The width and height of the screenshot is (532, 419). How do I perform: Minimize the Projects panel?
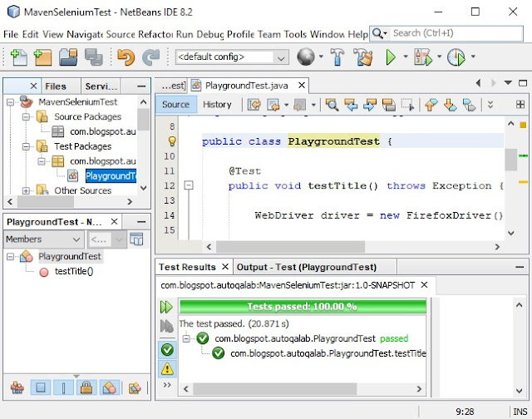pos(141,86)
